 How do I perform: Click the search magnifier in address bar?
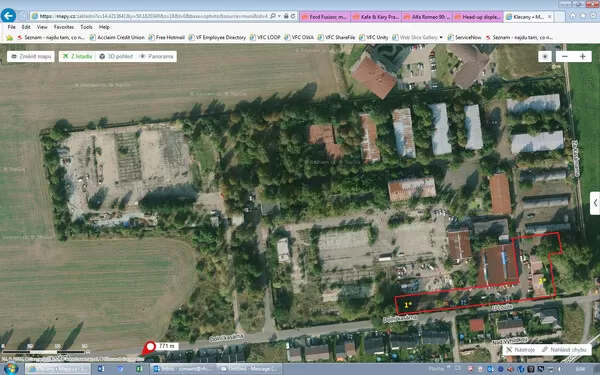273,16
